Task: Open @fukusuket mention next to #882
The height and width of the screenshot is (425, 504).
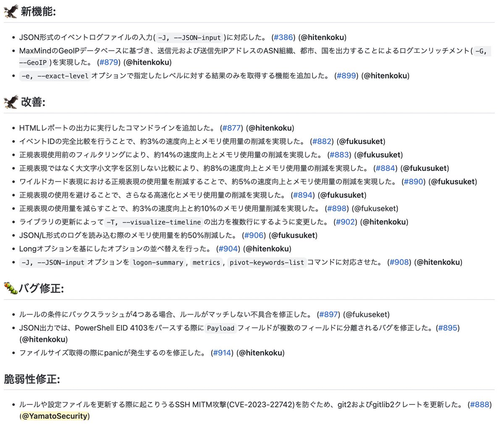Action: coord(362,142)
